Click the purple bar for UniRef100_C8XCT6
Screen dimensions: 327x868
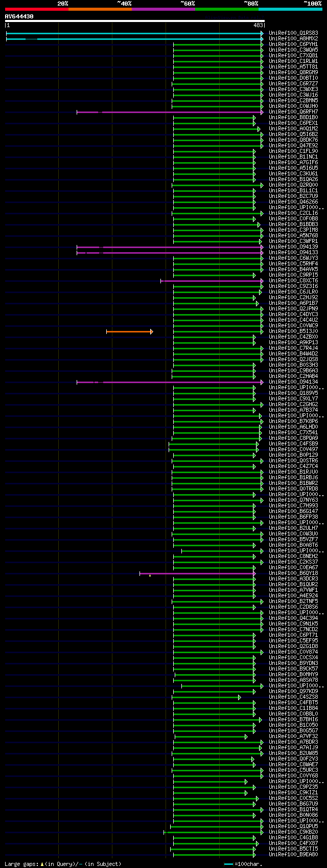click(212, 281)
